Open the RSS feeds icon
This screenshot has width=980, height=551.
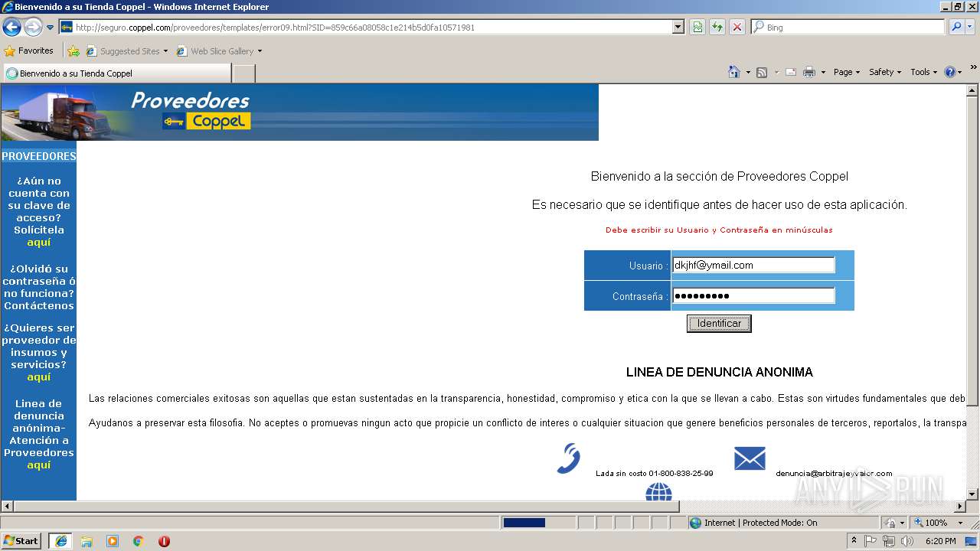(x=762, y=72)
